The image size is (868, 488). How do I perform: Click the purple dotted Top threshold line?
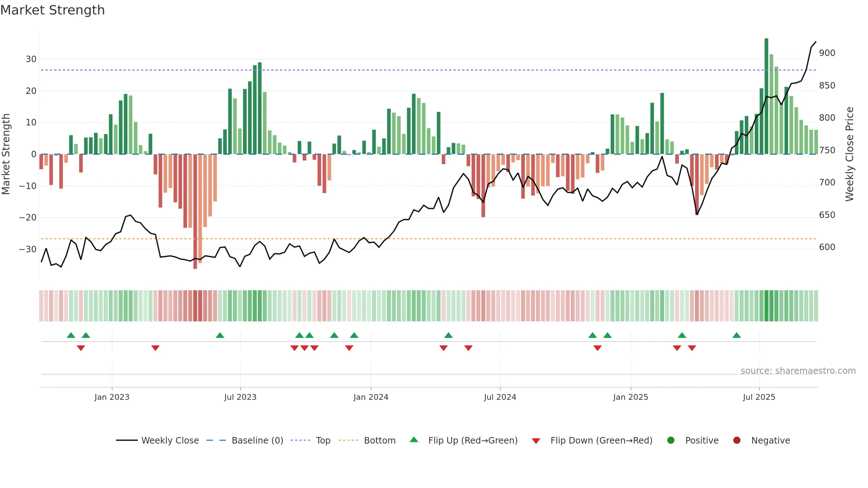[x=429, y=70]
